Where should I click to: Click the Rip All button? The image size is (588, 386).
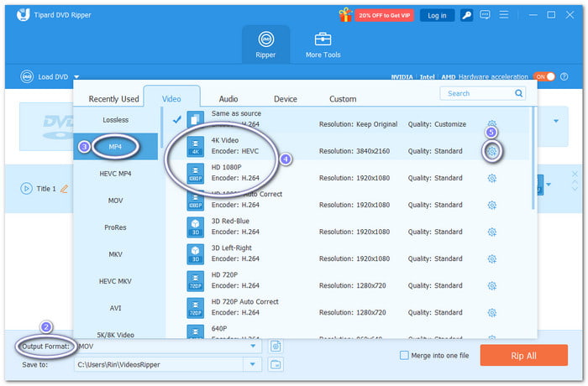[523, 356]
